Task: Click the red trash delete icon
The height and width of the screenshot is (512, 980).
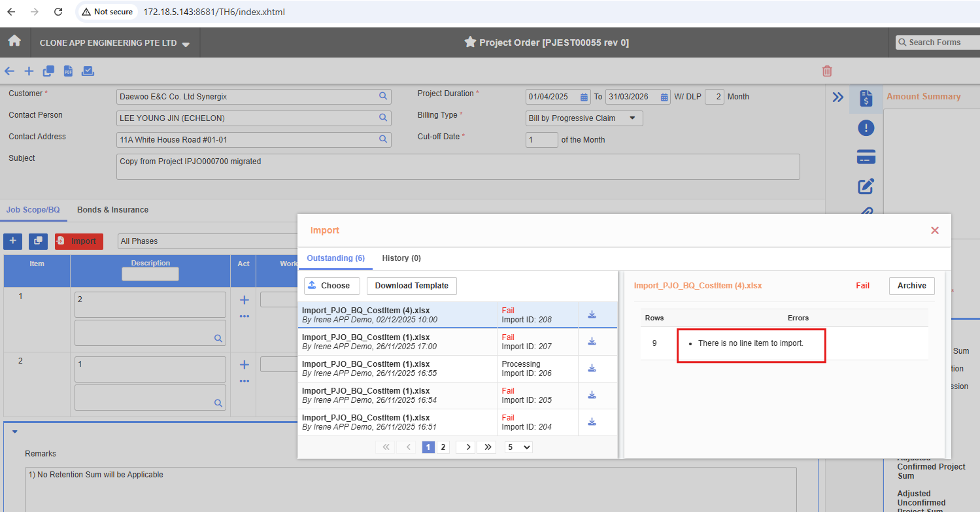Action: coord(827,71)
